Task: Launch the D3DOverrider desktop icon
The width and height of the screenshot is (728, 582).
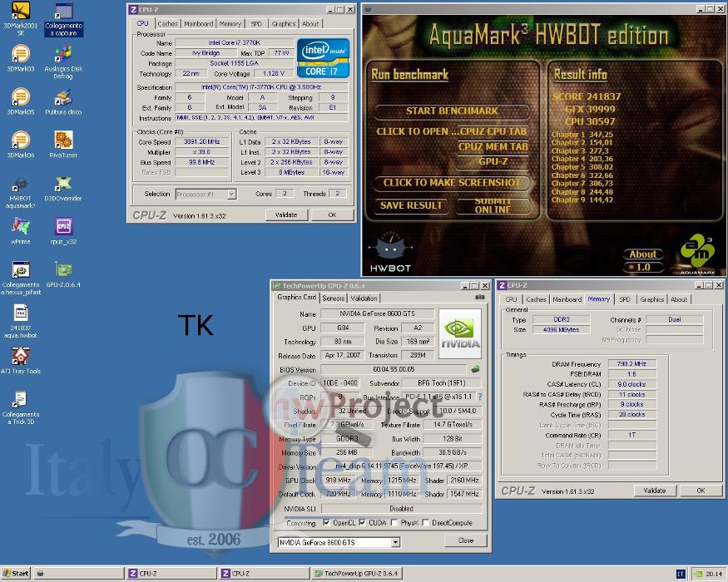Action: [x=63, y=188]
